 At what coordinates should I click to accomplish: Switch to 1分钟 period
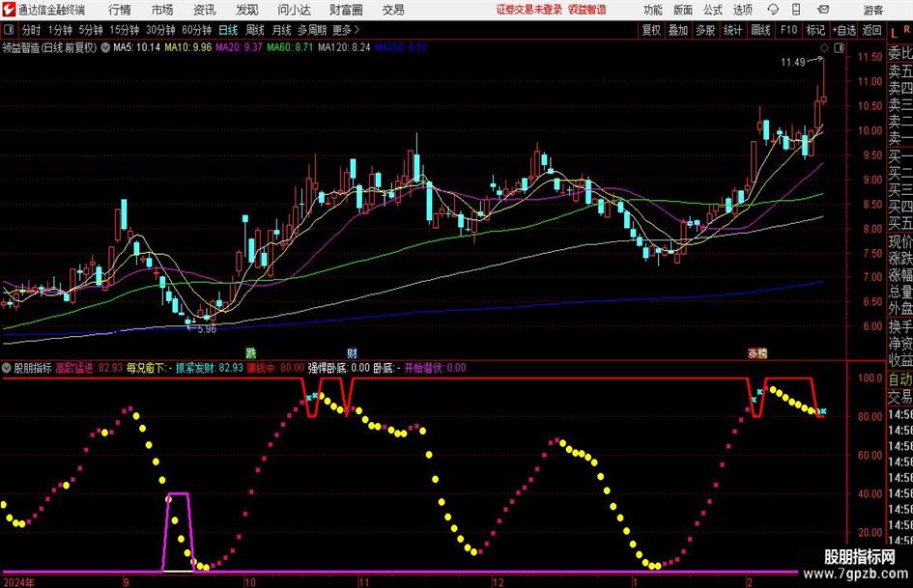[60, 30]
